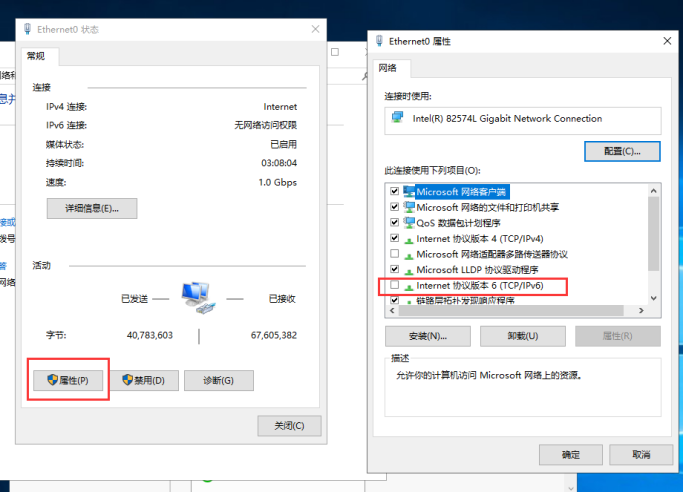Select QoS 数据包计划程序 row text
Viewport: 683px width, 492px height.
pyautogui.click(x=458, y=223)
